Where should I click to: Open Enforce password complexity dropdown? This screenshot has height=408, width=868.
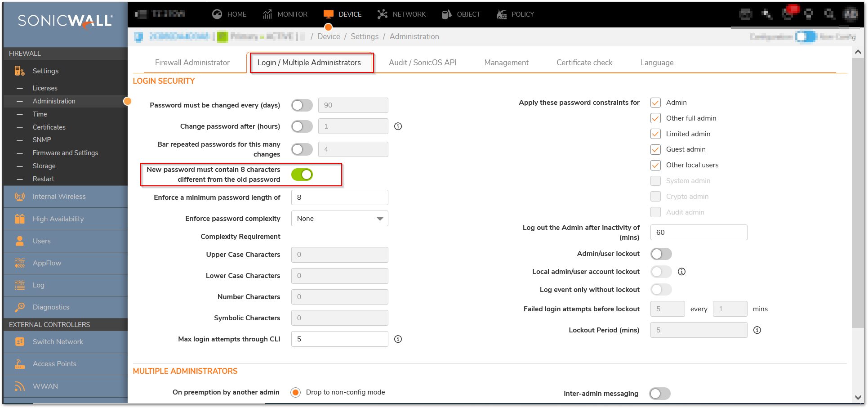[340, 219]
